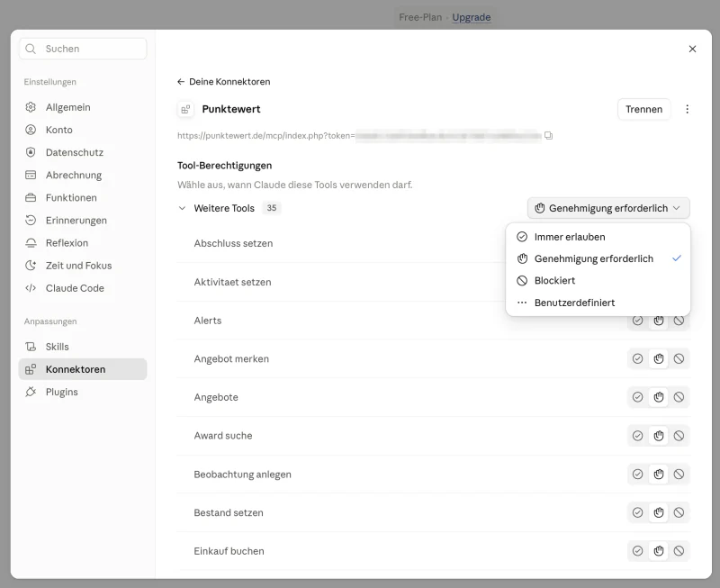Set Angebot merken to always allow
This screenshot has width=720, height=588.
(637, 358)
